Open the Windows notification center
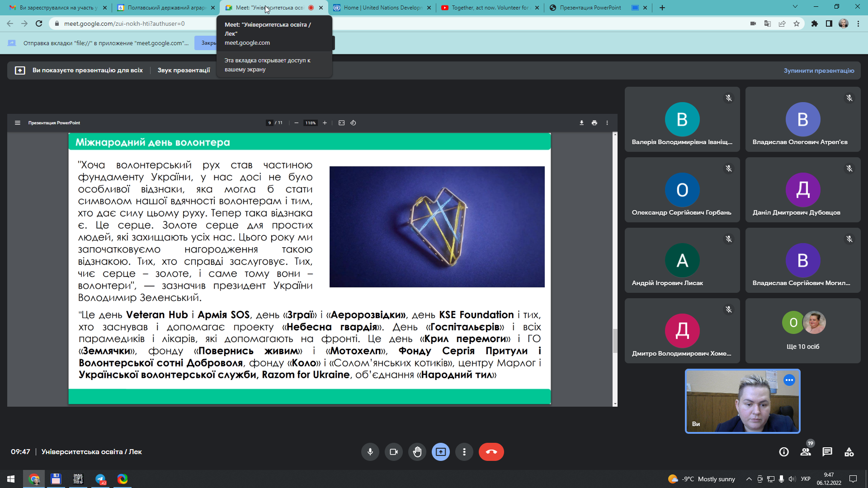This screenshot has height=488, width=868. point(853,479)
